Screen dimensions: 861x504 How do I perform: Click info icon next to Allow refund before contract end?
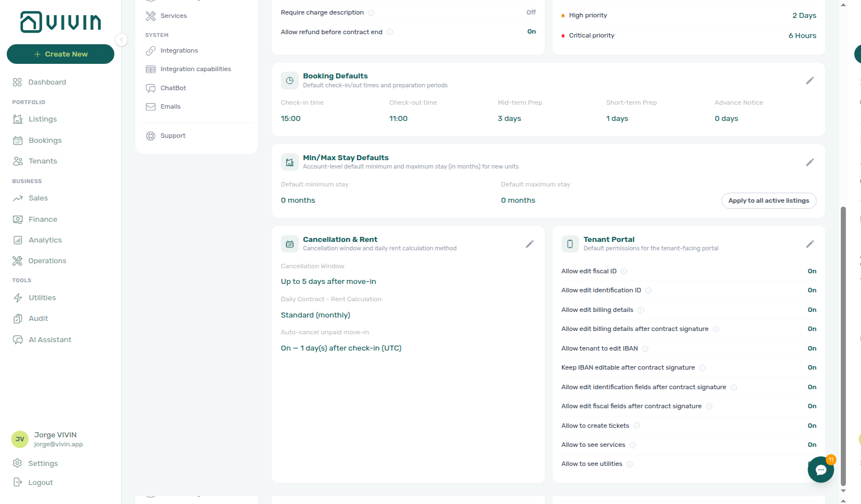point(390,32)
